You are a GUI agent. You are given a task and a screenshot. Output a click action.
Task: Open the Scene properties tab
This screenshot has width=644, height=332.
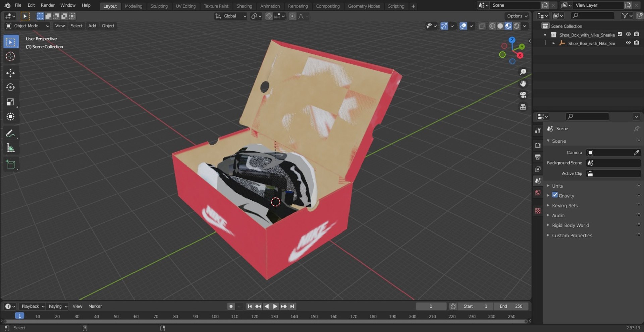[x=538, y=181]
